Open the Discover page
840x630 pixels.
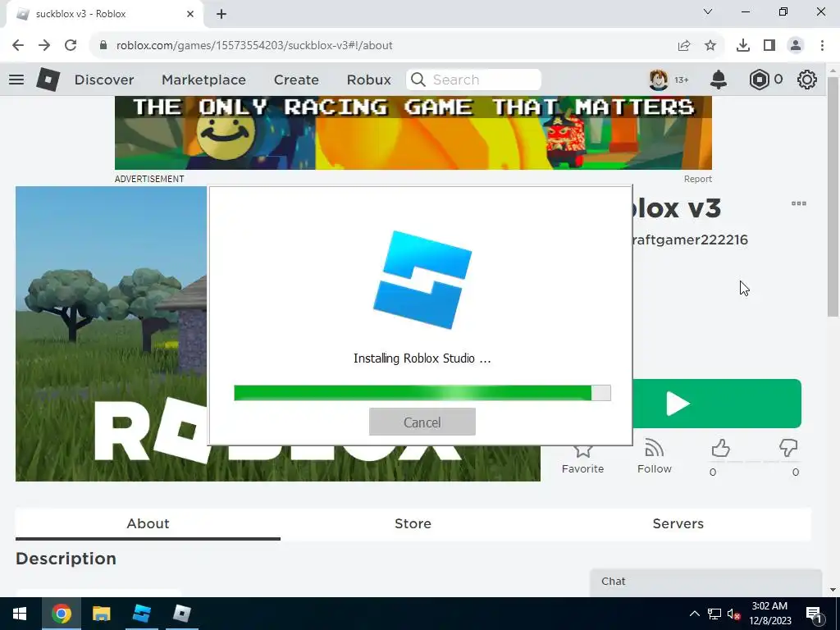point(104,80)
